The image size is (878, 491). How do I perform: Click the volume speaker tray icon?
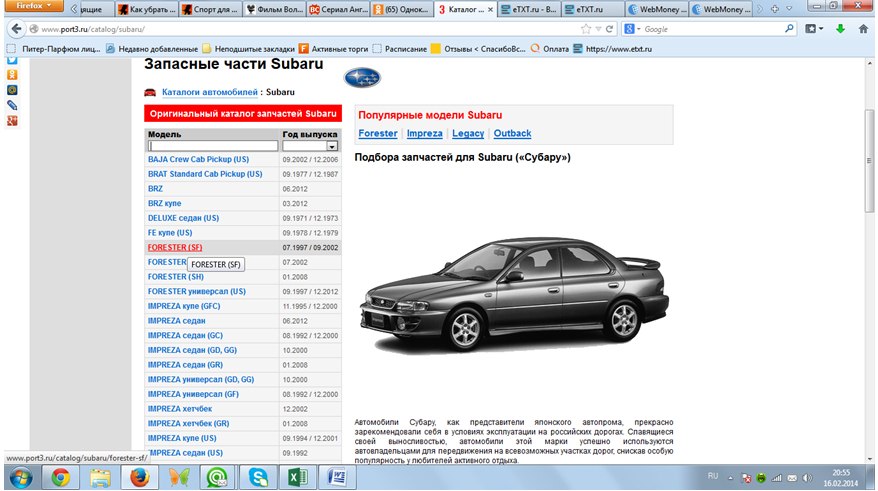point(807,478)
